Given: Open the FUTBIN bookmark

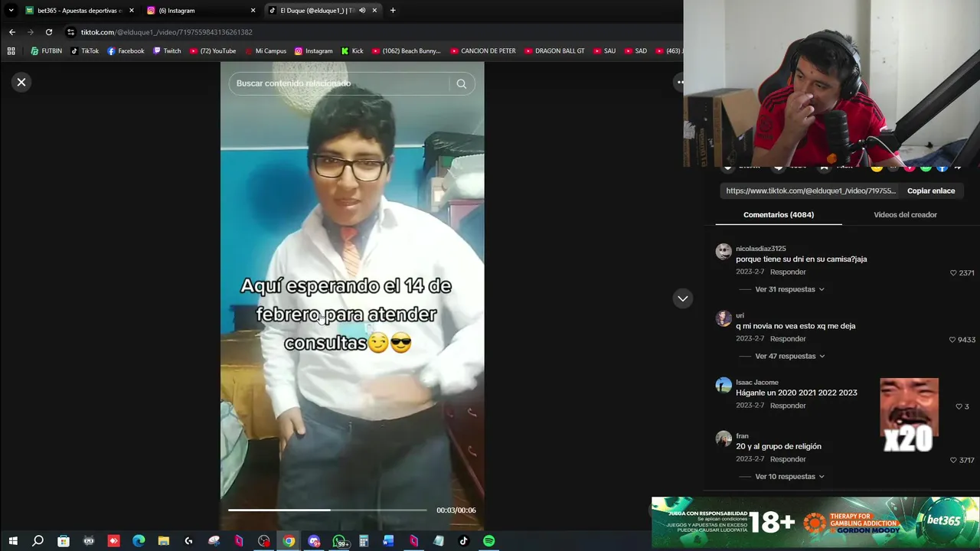Looking at the screenshot, I should [x=47, y=51].
